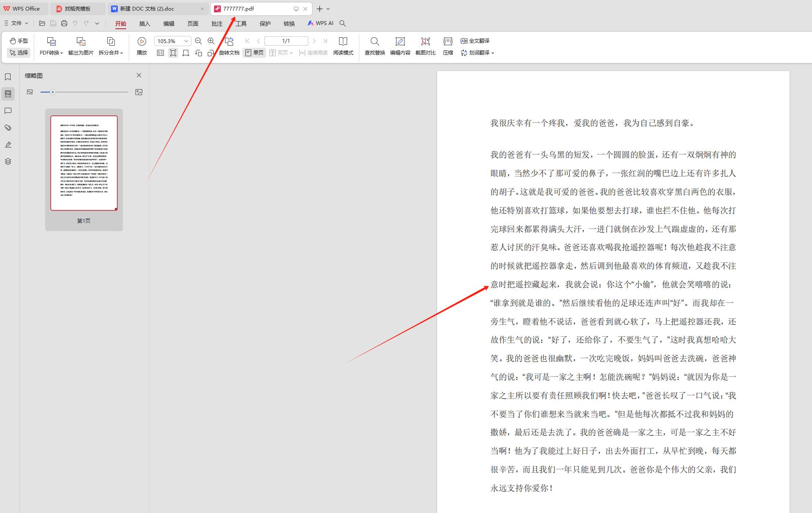Toggle fit page view icon
This screenshot has height=513, width=812.
[x=173, y=53]
